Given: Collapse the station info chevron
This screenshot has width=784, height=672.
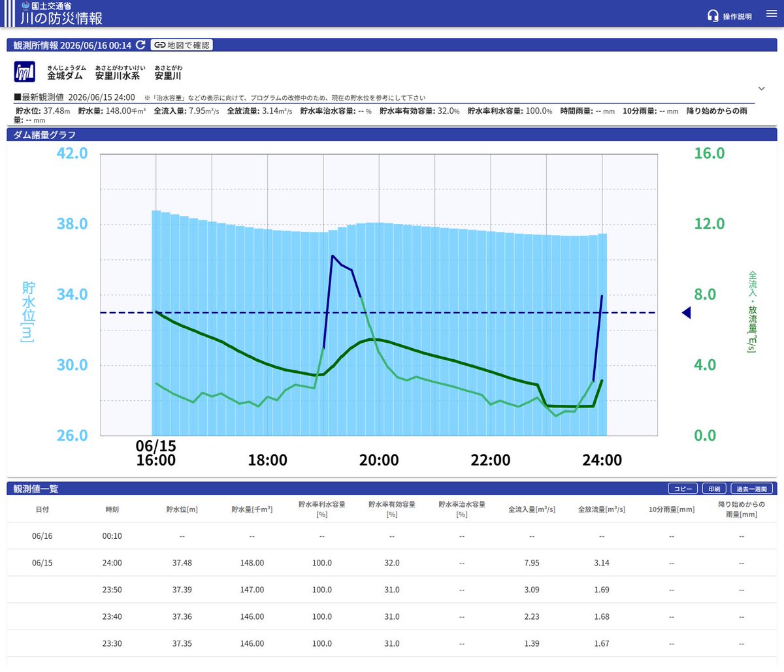Looking at the screenshot, I should [761, 88].
